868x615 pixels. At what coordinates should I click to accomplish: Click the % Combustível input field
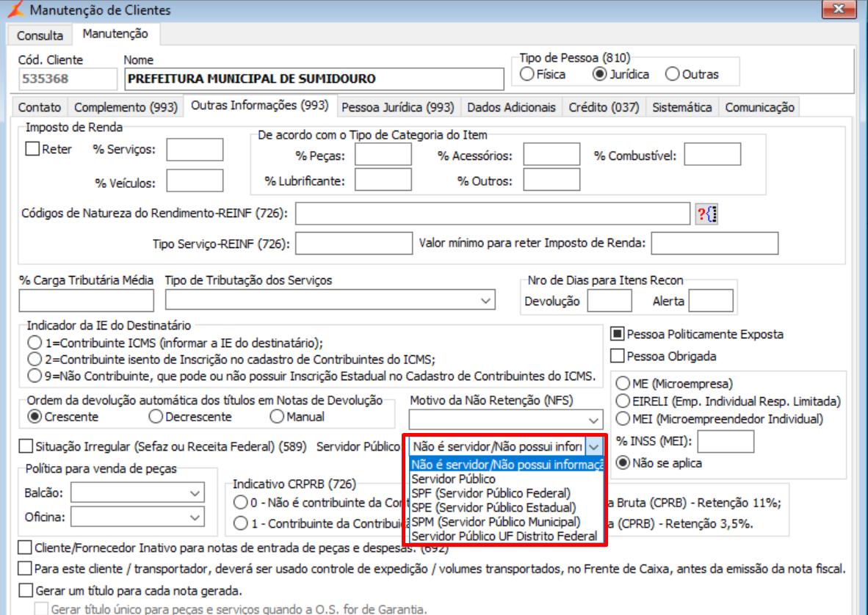(712, 154)
